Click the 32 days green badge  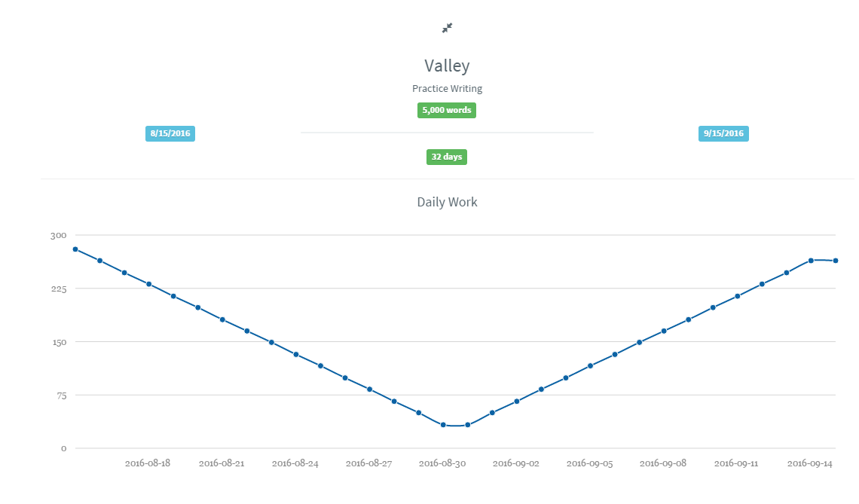tap(447, 157)
